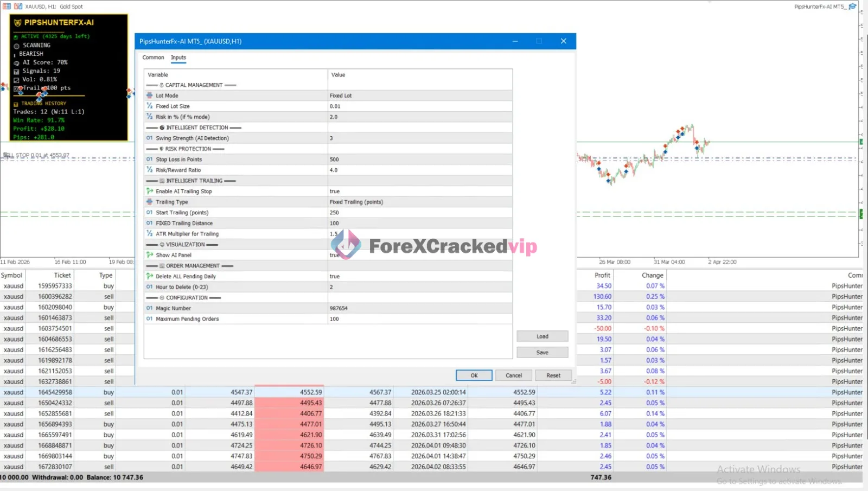Image resolution: width=868 pixels, height=491 pixels.
Task: Open the Lot Mode Fixed Lot dropdown
Action: [419, 95]
